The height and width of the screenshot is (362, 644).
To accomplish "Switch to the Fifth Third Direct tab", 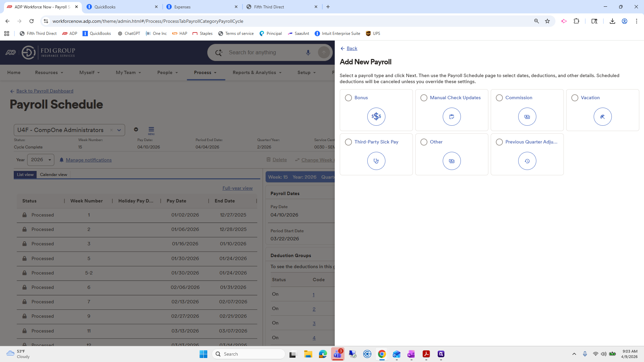I will pos(281,7).
